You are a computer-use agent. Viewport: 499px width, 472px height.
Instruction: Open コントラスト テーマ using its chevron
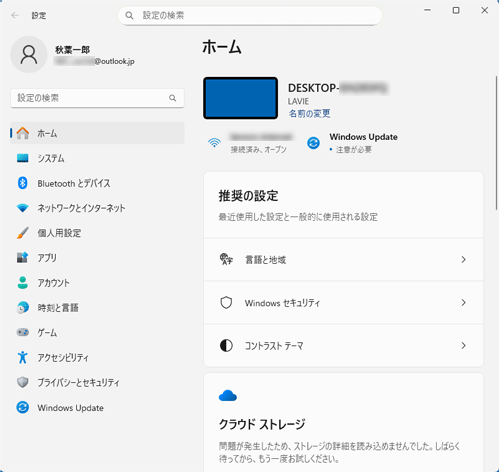tap(463, 346)
